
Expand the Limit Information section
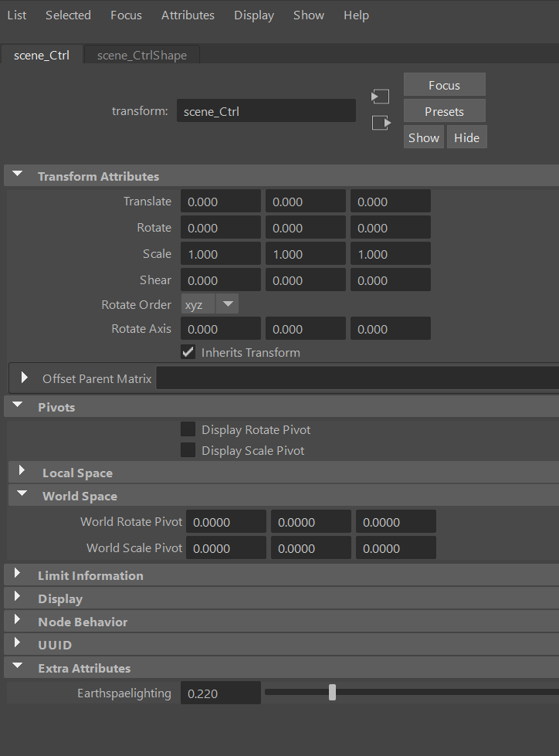18,575
